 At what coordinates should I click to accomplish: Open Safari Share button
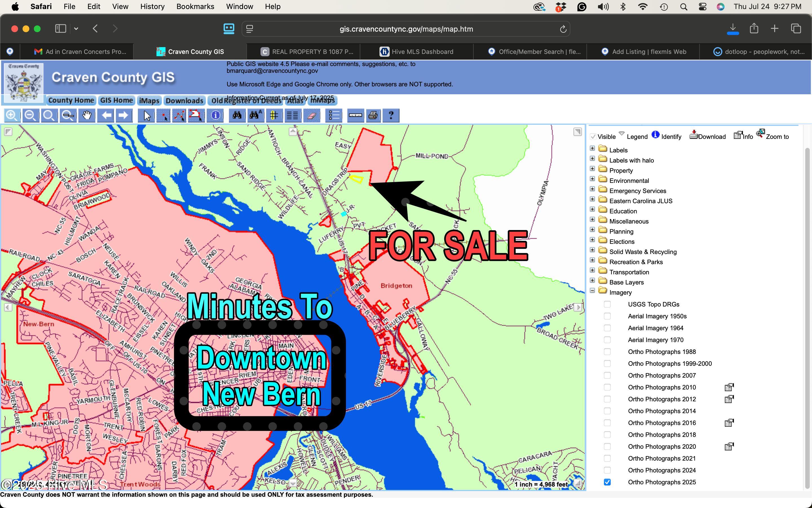754,29
